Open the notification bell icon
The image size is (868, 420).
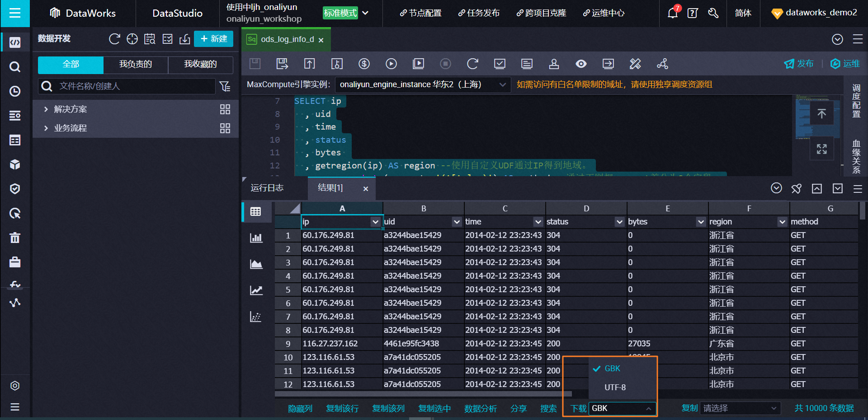[672, 13]
